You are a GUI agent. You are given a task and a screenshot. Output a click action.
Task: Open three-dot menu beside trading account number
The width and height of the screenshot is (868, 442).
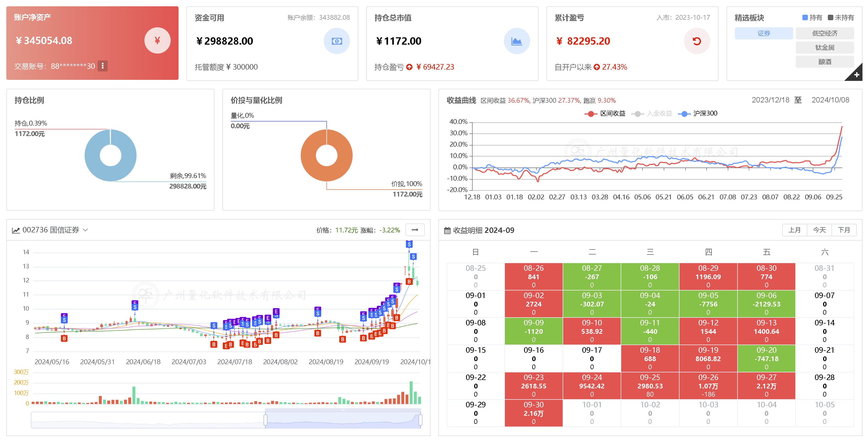click(x=103, y=66)
